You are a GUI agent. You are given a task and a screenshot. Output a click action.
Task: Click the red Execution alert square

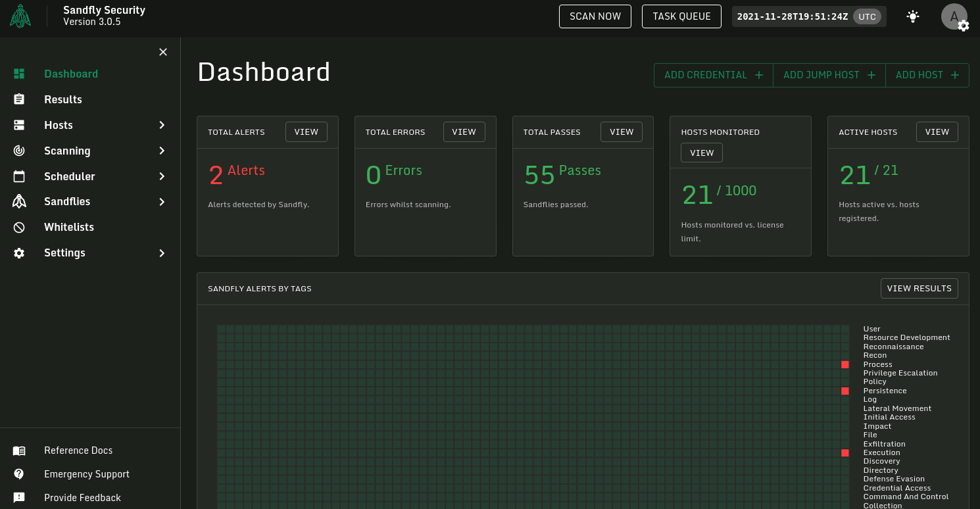coord(845,452)
